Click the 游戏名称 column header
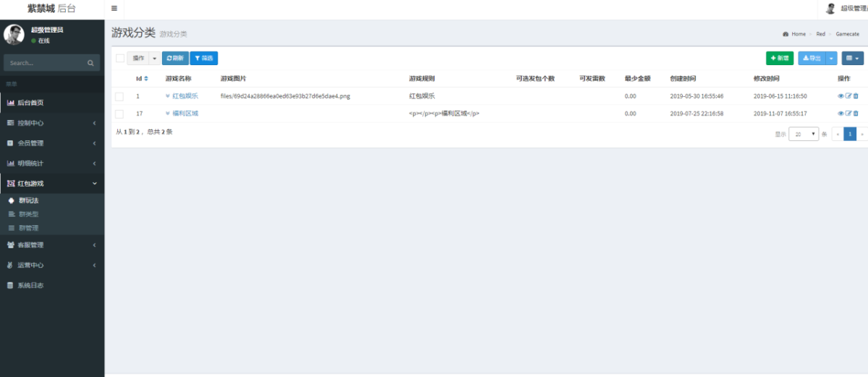The width and height of the screenshot is (868, 377). (178, 78)
